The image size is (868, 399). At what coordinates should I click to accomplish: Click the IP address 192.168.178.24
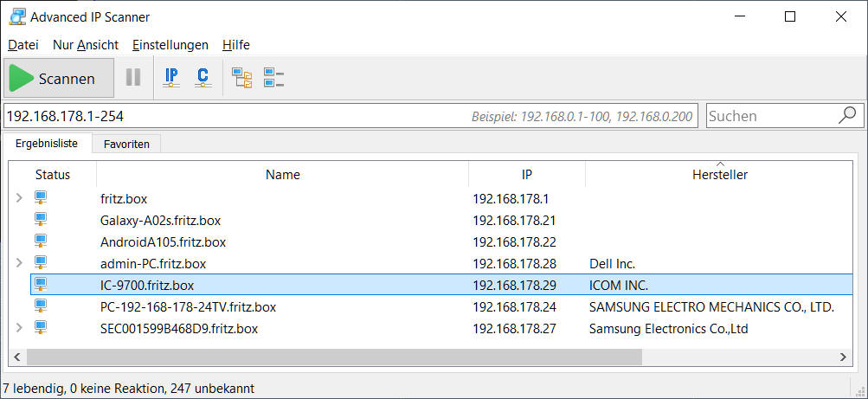(514, 306)
